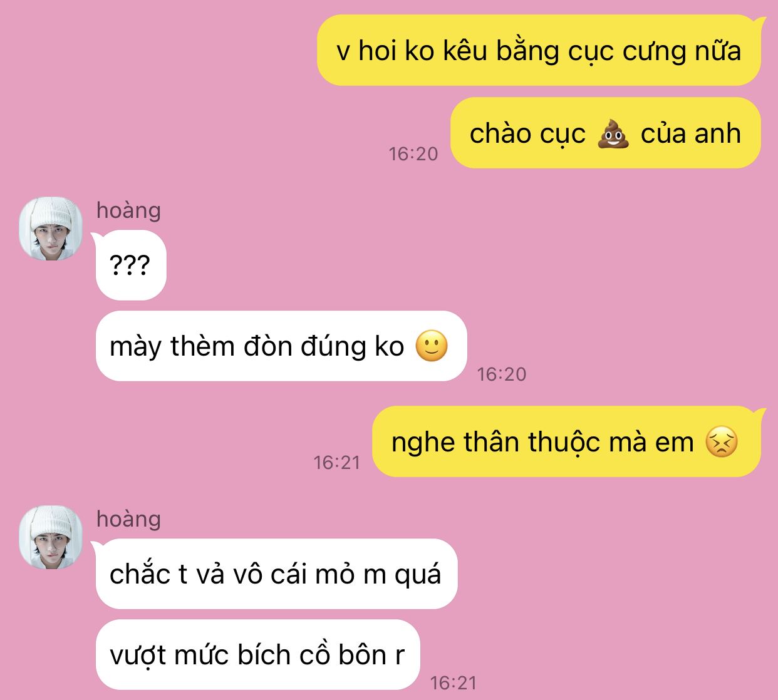Tap the 16:21 timestamp beside 'nghe thân thuộc'

pos(337,462)
